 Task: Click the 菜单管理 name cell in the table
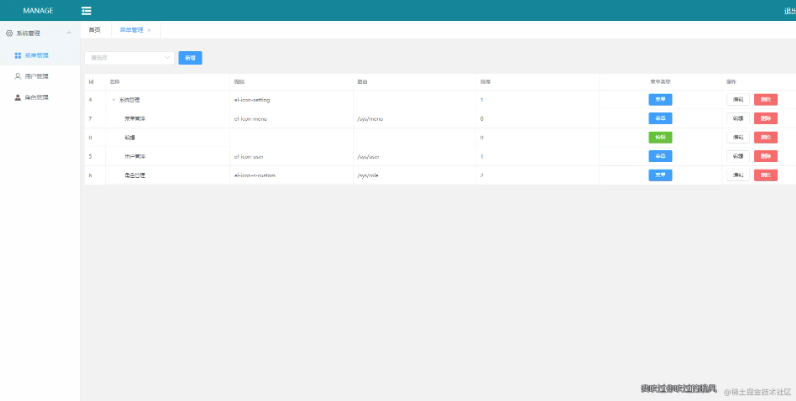(x=135, y=119)
